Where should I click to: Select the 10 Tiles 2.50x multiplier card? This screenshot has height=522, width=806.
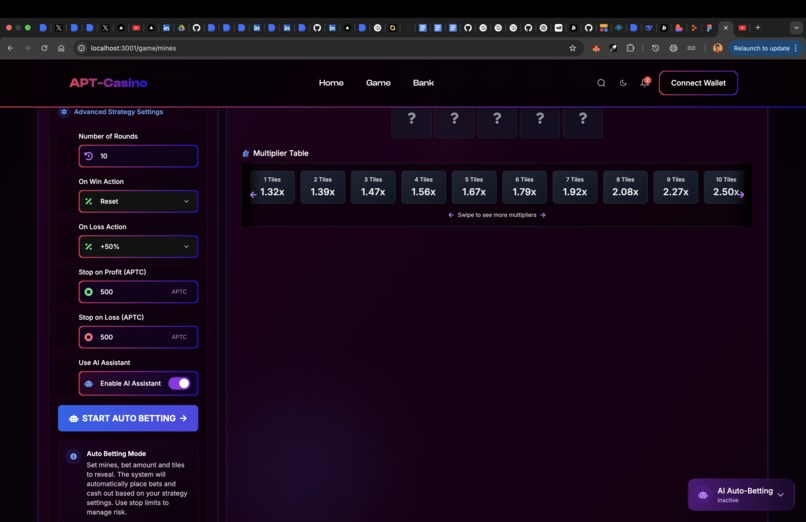coord(724,187)
